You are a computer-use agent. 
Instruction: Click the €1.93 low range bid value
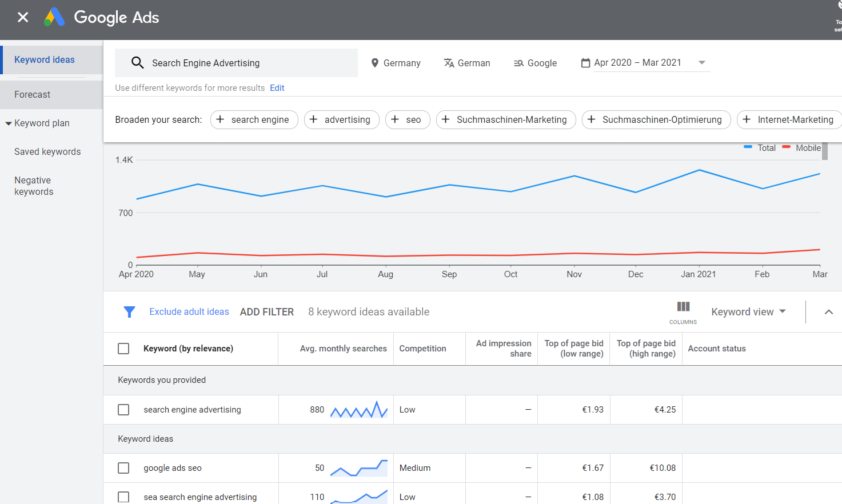pos(593,410)
